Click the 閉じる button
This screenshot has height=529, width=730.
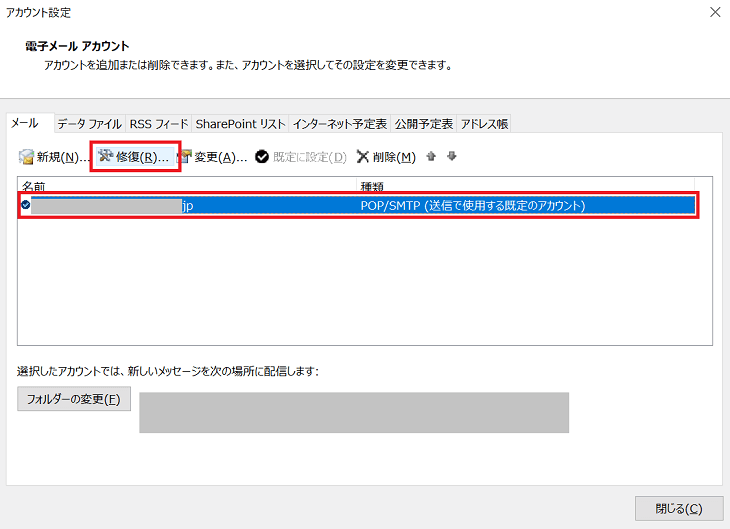(678, 508)
